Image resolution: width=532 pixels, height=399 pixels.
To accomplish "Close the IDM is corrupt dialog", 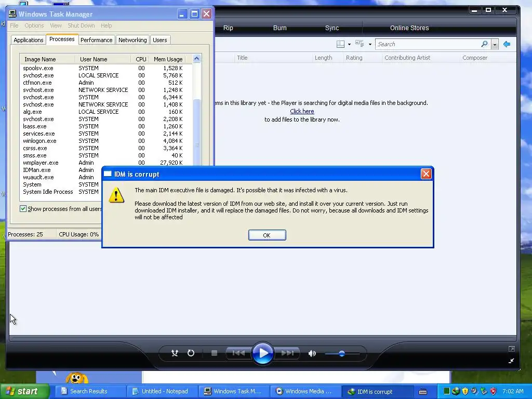I will [x=426, y=174].
